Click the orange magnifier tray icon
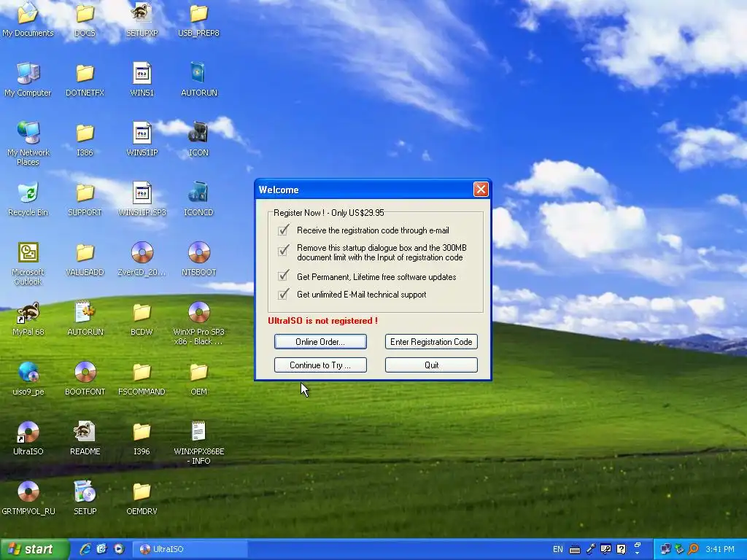The height and width of the screenshot is (560, 747). (694, 549)
